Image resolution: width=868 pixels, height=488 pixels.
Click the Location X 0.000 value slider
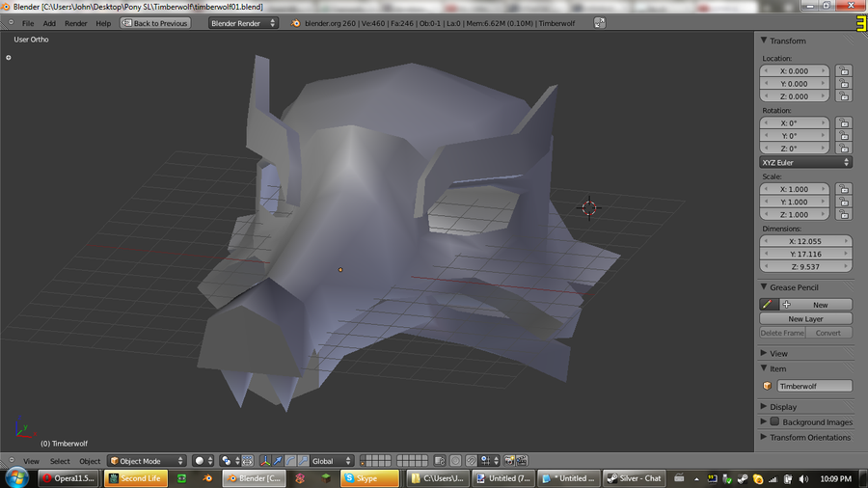click(795, 70)
